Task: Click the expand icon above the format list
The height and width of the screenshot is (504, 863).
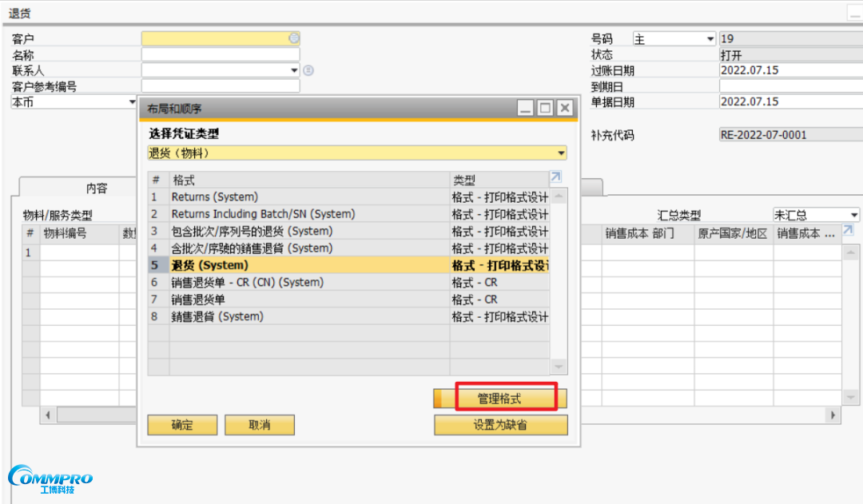Action: pyautogui.click(x=556, y=177)
